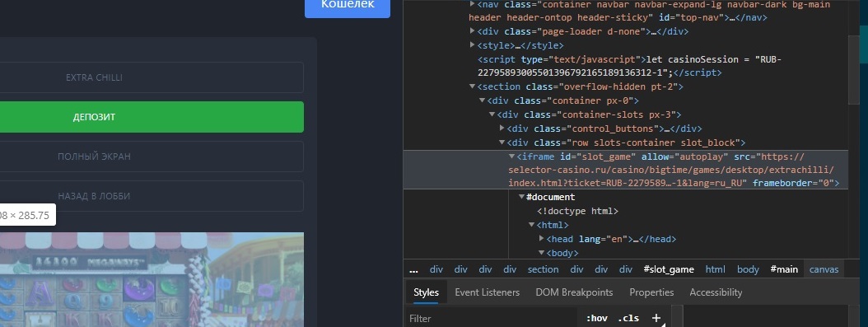Collapse the #document node
This screenshot has width=868, height=327.
(x=522, y=197)
